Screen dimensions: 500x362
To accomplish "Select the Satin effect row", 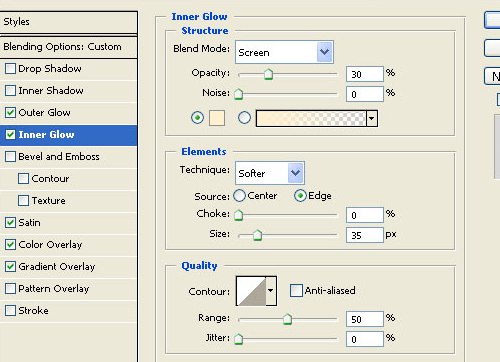I will 68,223.
